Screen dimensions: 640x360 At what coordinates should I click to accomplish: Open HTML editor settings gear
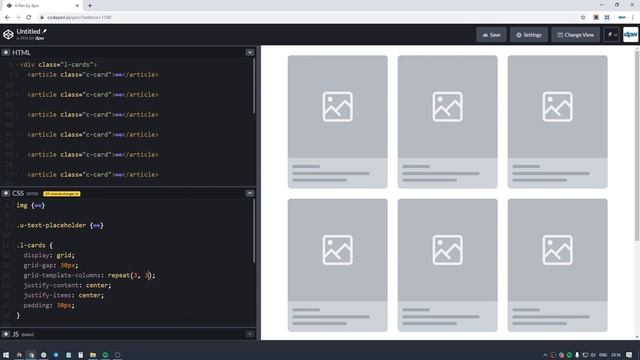tap(6, 52)
